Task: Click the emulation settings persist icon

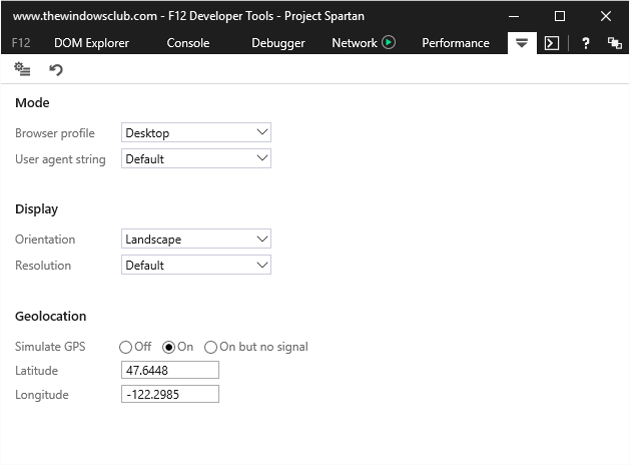Action: (22, 69)
